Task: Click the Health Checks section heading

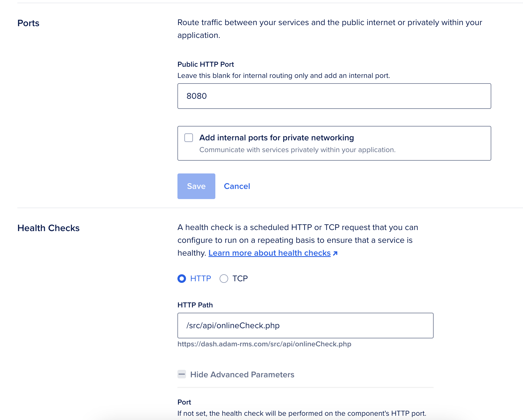Action: [x=48, y=228]
